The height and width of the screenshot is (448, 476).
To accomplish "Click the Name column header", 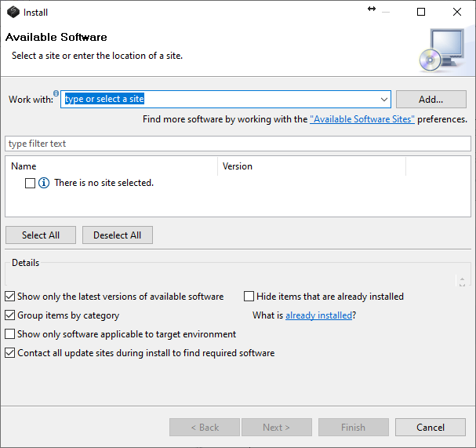I will pyautogui.click(x=111, y=166).
